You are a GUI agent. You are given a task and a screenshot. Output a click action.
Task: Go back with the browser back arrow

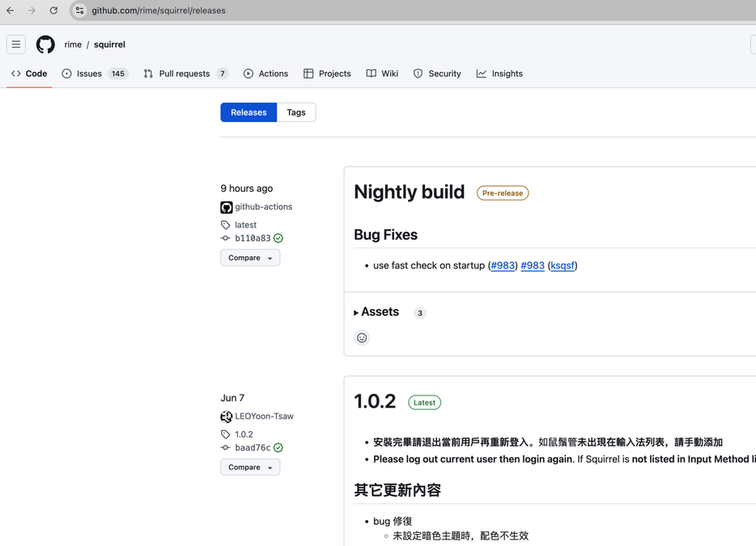pyautogui.click(x=11, y=11)
